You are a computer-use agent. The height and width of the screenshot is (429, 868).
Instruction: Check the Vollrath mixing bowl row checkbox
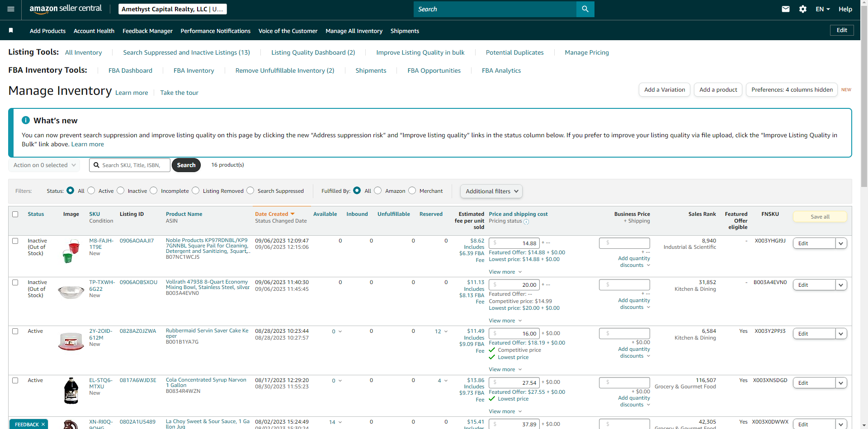[x=15, y=282]
